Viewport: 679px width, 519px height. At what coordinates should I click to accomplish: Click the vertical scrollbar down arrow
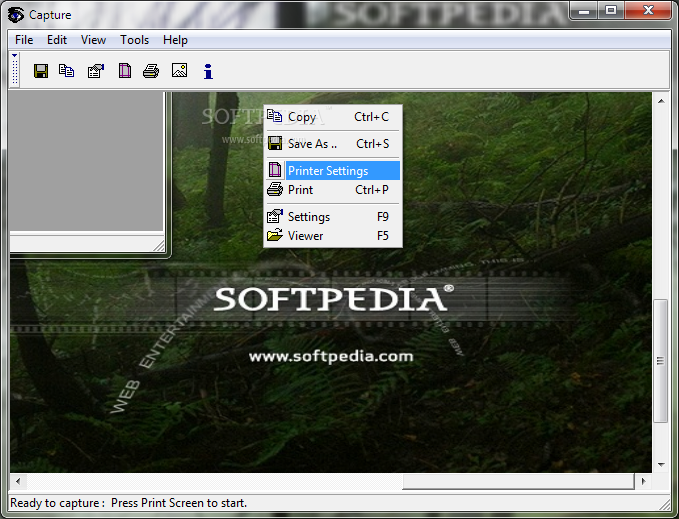[x=661, y=465]
